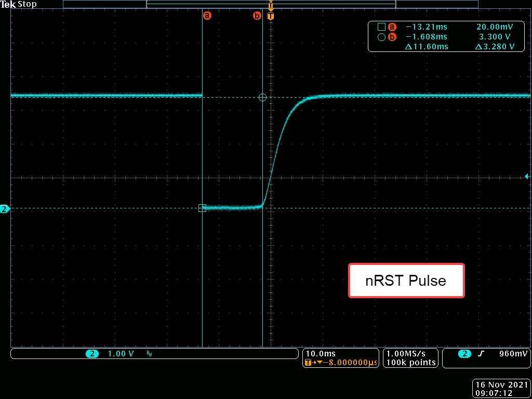
Task: Click the orange cursor 'b' marker
Action: coord(257,16)
